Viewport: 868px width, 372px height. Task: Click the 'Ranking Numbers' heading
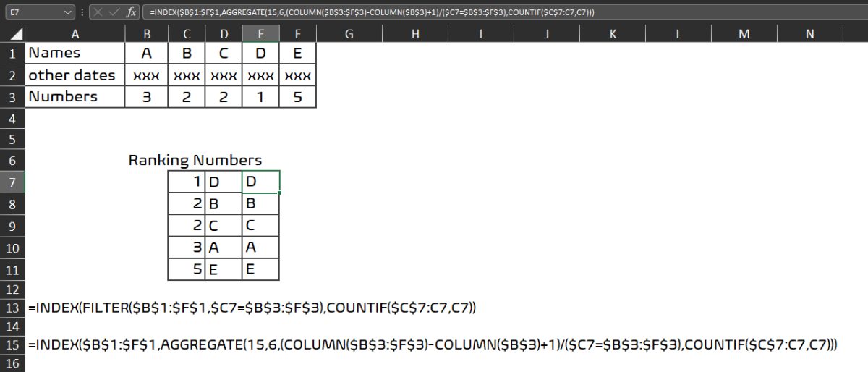click(x=195, y=160)
